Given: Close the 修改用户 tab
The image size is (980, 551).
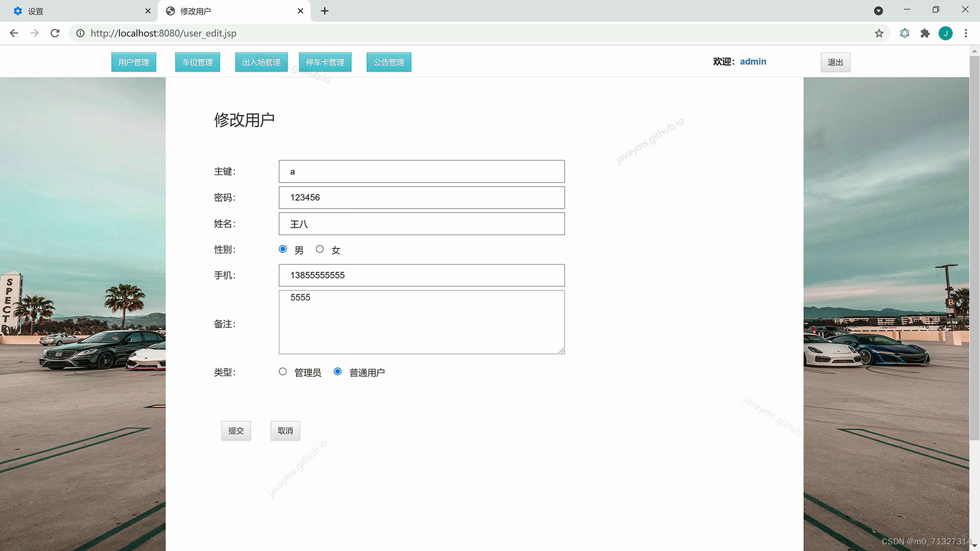Looking at the screenshot, I should point(301,11).
